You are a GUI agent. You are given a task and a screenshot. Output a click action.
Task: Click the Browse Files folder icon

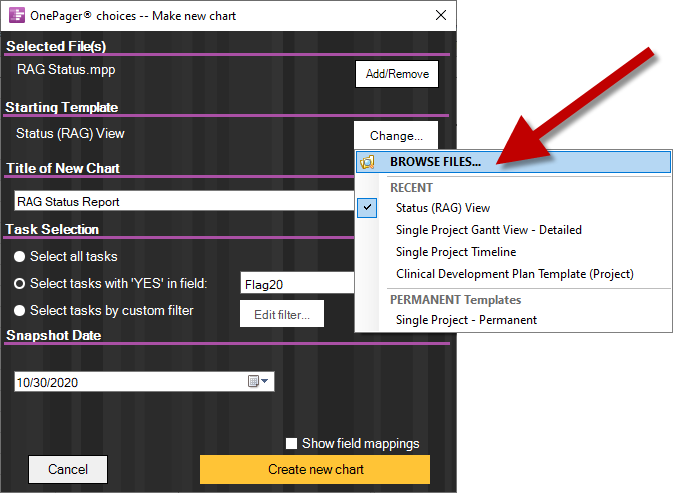pos(367,162)
